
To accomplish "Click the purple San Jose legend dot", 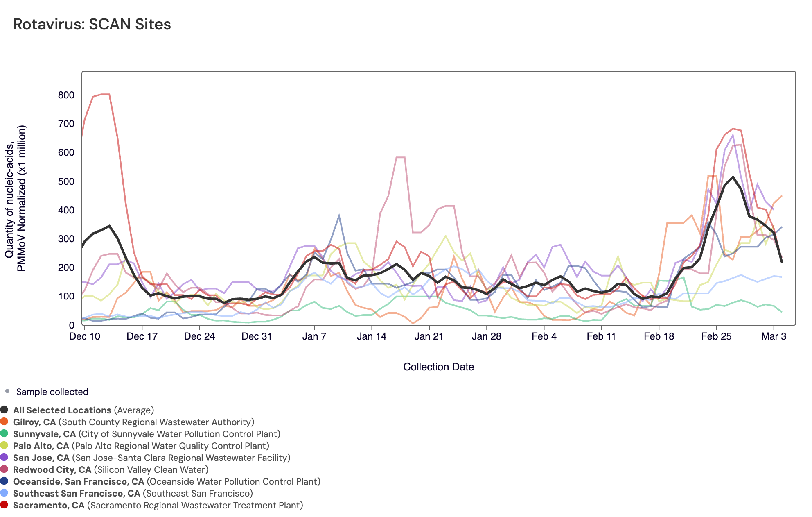I will point(5,457).
